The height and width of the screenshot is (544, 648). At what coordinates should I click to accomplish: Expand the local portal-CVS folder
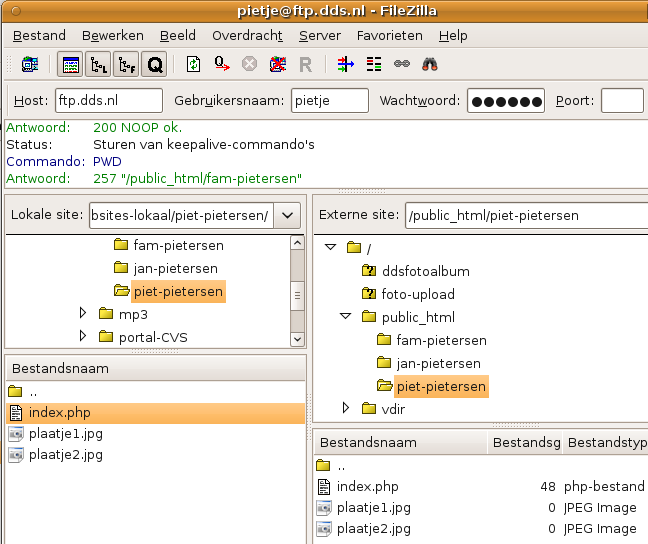(x=83, y=336)
